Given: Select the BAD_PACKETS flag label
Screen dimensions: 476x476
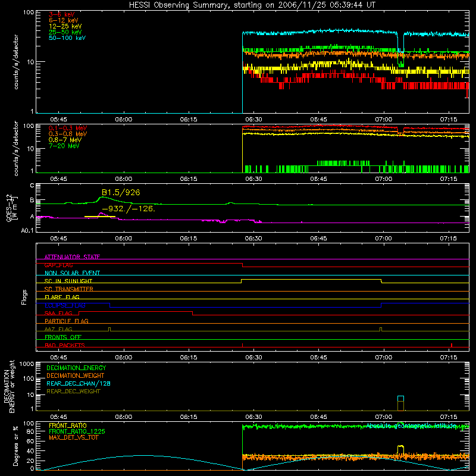Looking at the screenshot, I should 65,345.
